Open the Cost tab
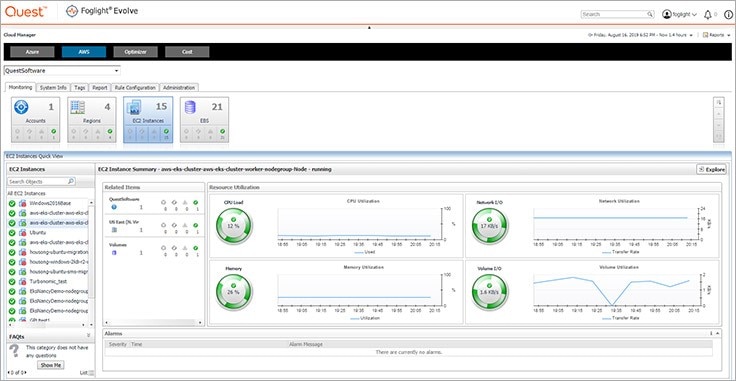Image resolution: width=736 pixels, height=381 pixels. pyautogui.click(x=187, y=52)
